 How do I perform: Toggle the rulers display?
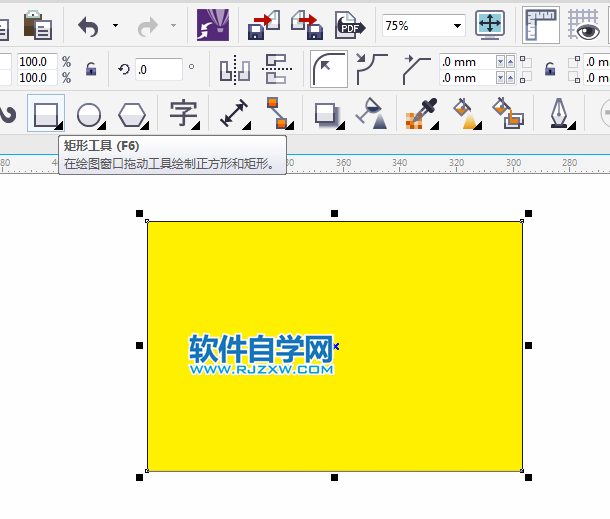pyautogui.click(x=541, y=25)
